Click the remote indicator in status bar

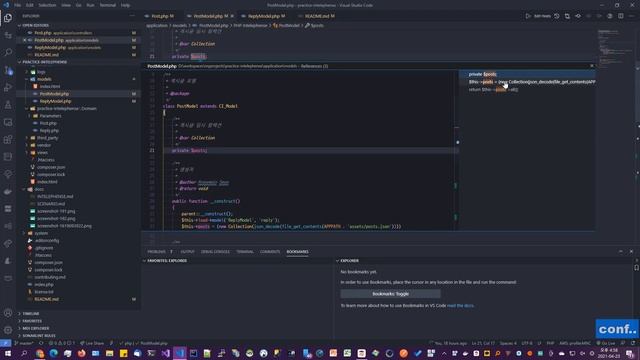[x=5, y=343]
